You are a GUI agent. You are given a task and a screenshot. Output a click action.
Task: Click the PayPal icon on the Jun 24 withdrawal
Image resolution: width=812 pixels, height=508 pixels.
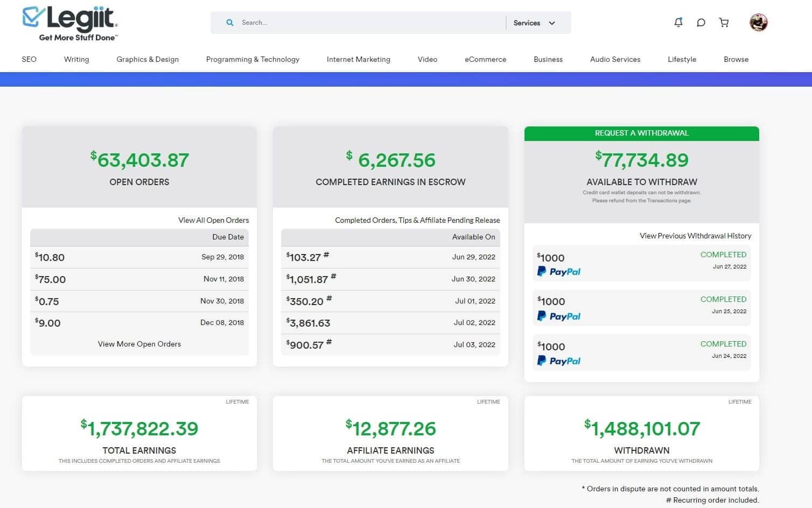(x=558, y=361)
